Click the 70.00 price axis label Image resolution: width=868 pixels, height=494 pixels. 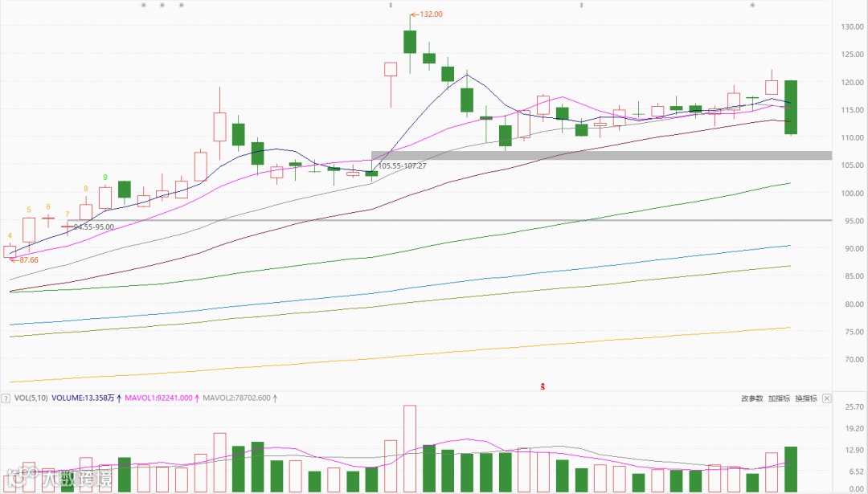(854, 360)
